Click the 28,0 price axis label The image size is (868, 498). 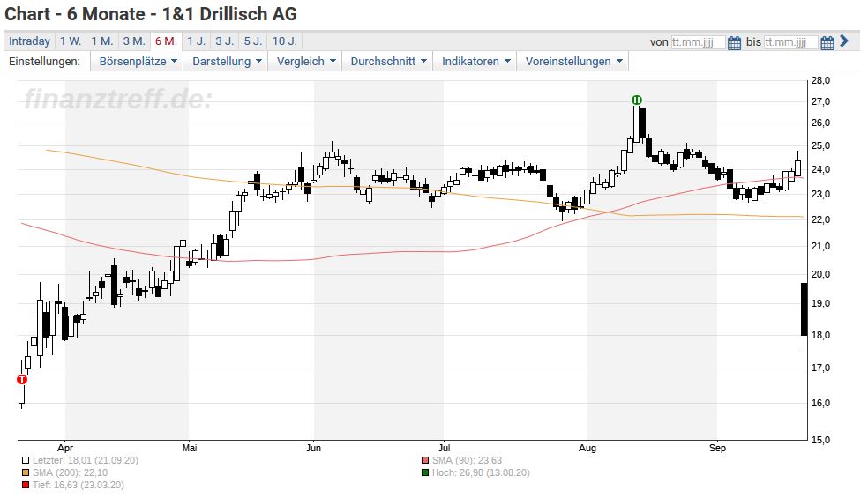click(x=820, y=80)
